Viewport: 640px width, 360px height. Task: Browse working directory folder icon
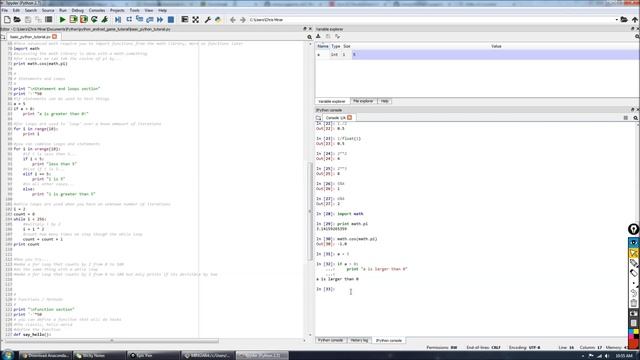pyautogui.click(x=624, y=20)
